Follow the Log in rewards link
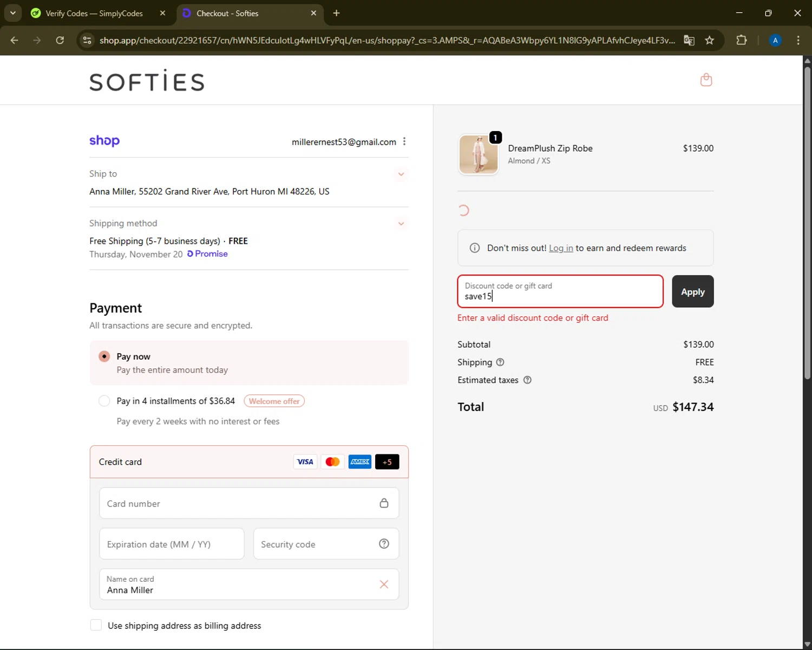The width and height of the screenshot is (812, 650). 561,248
